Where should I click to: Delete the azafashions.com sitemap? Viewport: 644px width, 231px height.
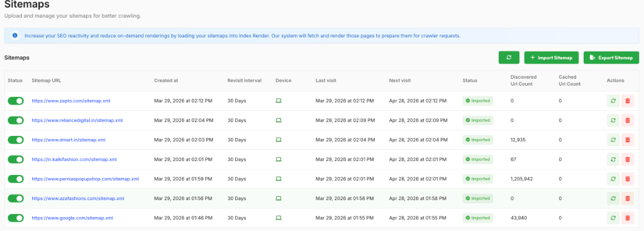628,198
